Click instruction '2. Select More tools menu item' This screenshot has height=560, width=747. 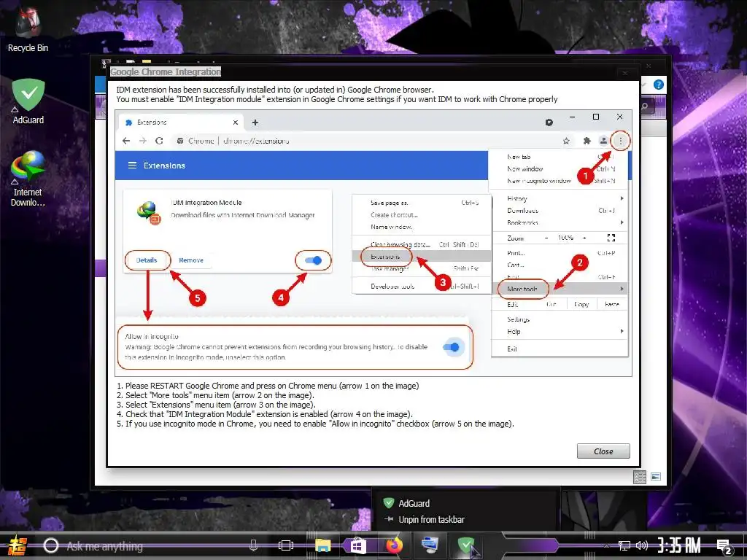point(215,395)
